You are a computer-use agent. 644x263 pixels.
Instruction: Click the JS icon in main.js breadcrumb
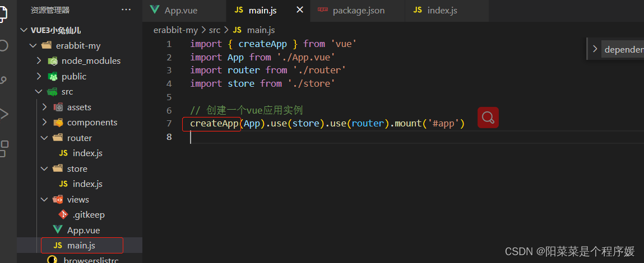(238, 30)
